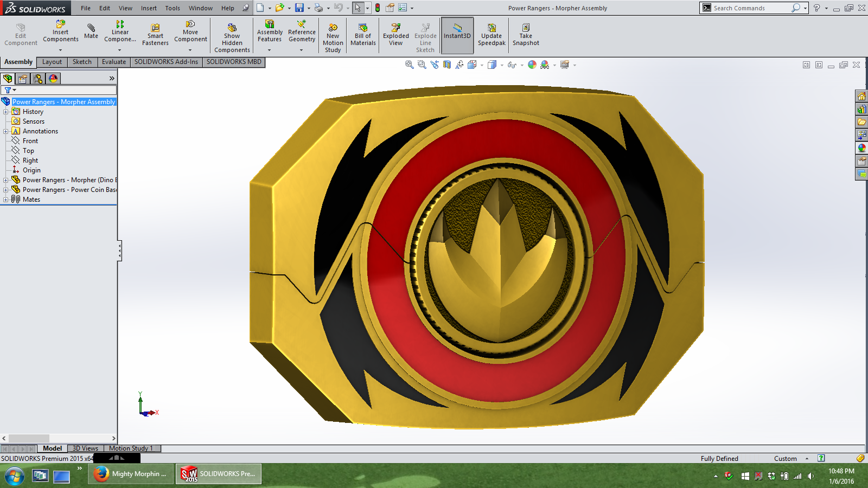Viewport: 868px width, 488px height.
Task: Open Insert Components dropdown arrow
Action: pyautogui.click(x=60, y=50)
